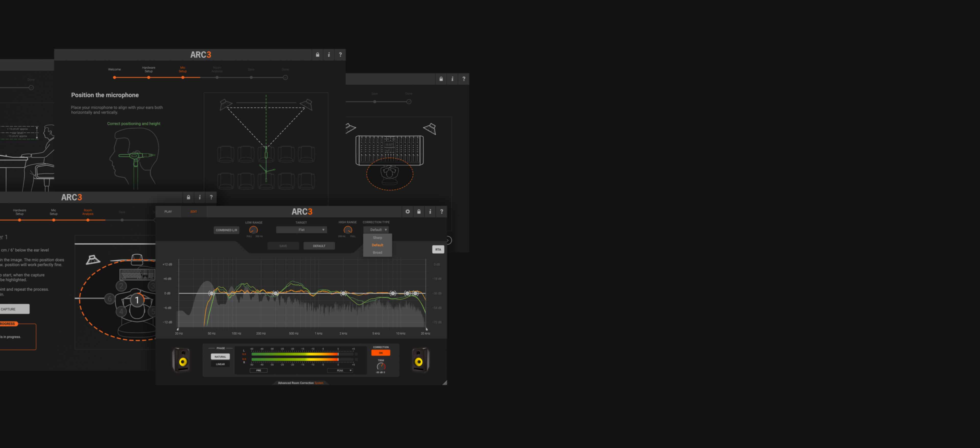Select measurement position 4 in room diagram
The height and width of the screenshot is (448, 980).
pyautogui.click(x=121, y=312)
